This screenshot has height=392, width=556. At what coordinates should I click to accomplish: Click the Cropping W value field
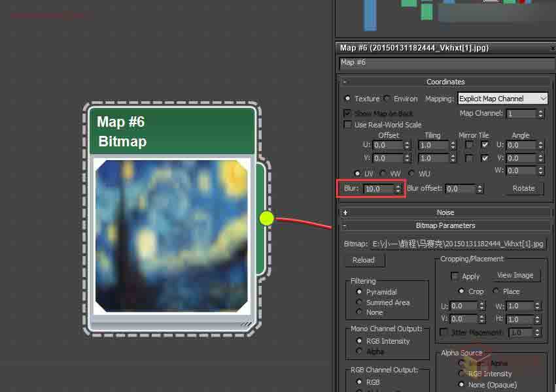pos(520,306)
